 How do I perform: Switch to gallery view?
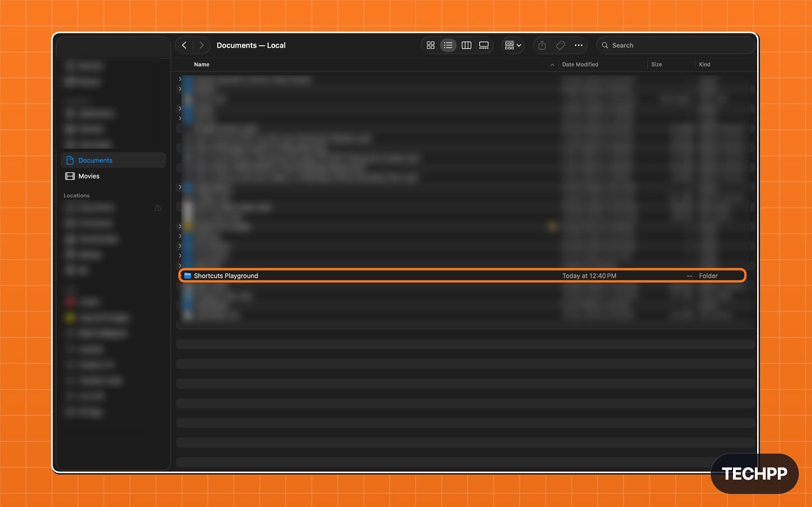point(484,45)
